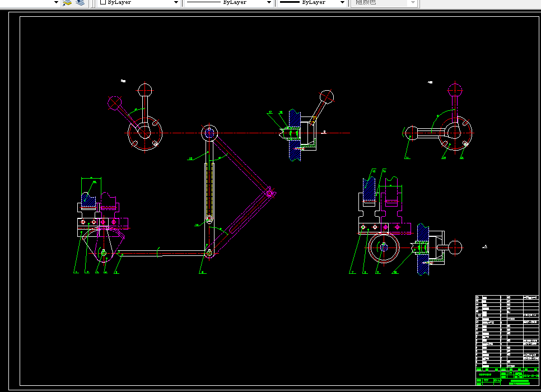
Task: Click the Make Object's Layer Current icon
Action: coord(67,3)
